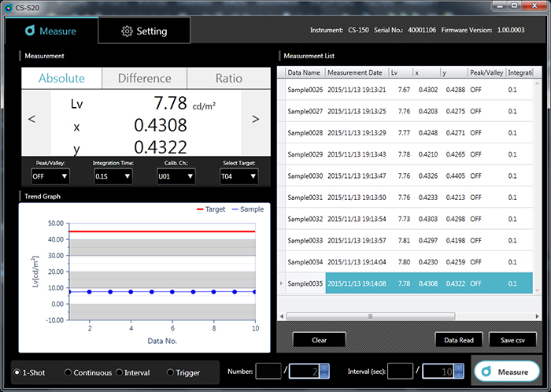Viewport: 551px width, 392px height.
Task: Click the list's vertical scroll down arrow
Action: point(537,290)
